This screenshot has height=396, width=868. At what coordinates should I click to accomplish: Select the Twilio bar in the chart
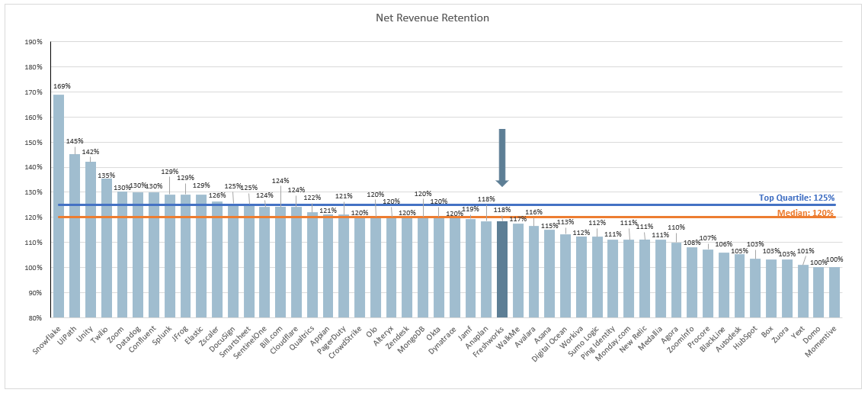(106, 248)
